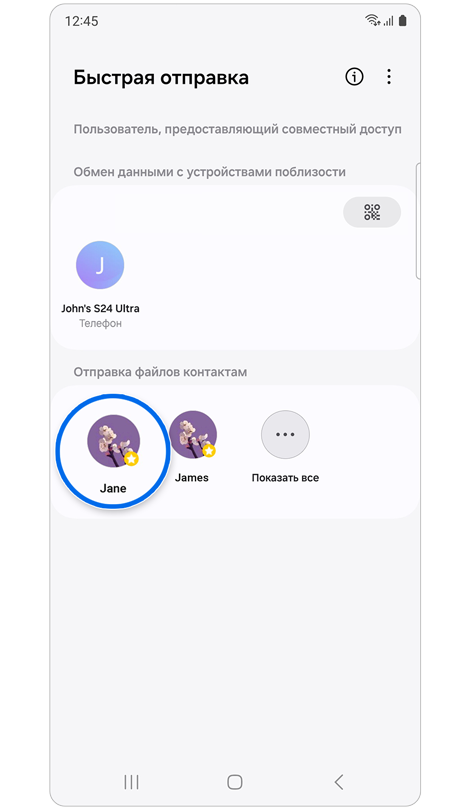Tap the Показать все label
The width and height of the screenshot is (470, 810).
(x=285, y=478)
